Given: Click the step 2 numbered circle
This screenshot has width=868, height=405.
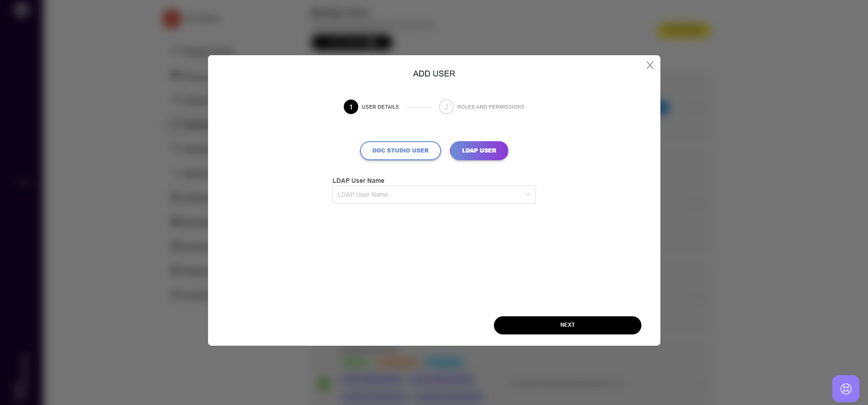Looking at the screenshot, I should click(x=446, y=107).
